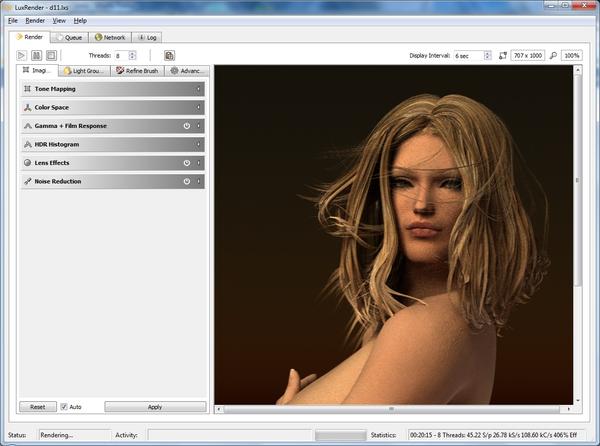Adjust the Threads spinner arrows
The image size is (600, 446).
click(x=132, y=55)
